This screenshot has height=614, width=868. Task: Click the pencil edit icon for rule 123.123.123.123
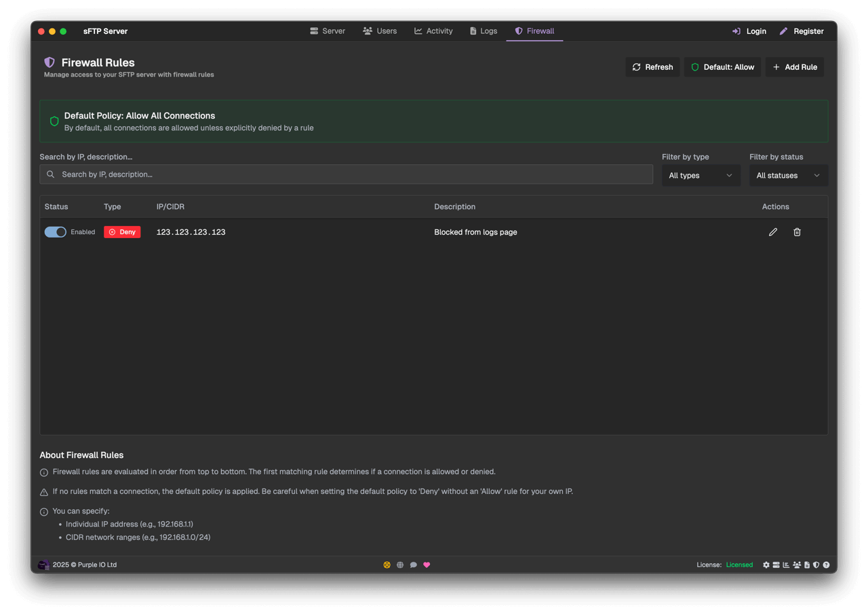click(772, 232)
